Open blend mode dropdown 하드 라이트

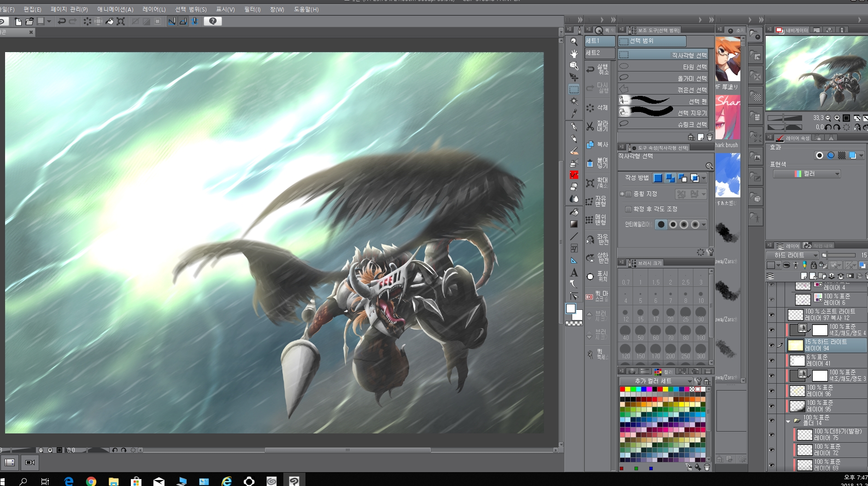(x=792, y=255)
